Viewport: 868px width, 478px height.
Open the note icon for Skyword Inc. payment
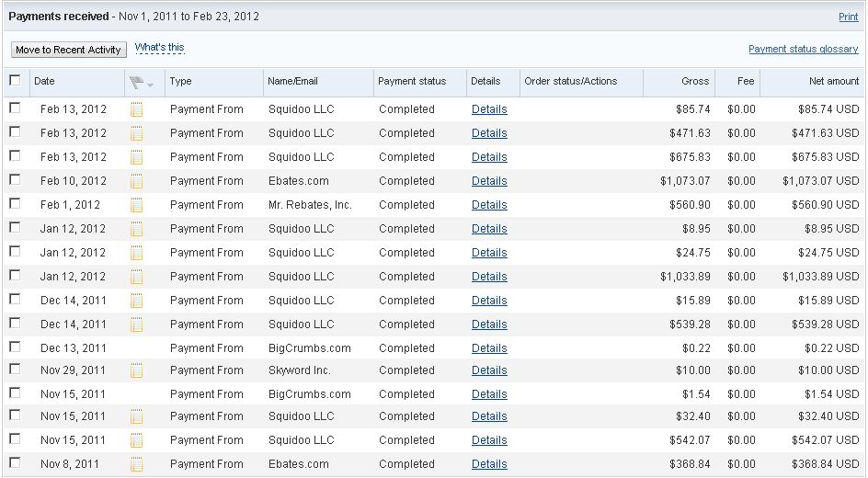tap(137, 370)
